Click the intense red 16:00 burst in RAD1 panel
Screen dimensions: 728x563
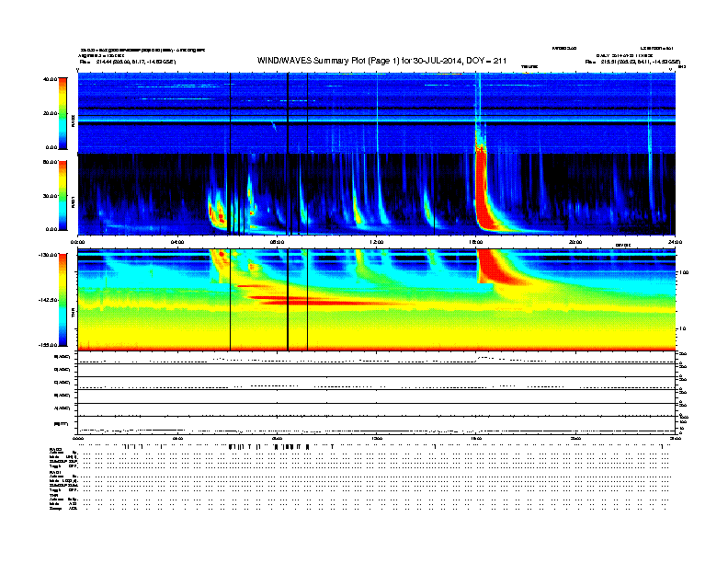click(x=483, y=190)
